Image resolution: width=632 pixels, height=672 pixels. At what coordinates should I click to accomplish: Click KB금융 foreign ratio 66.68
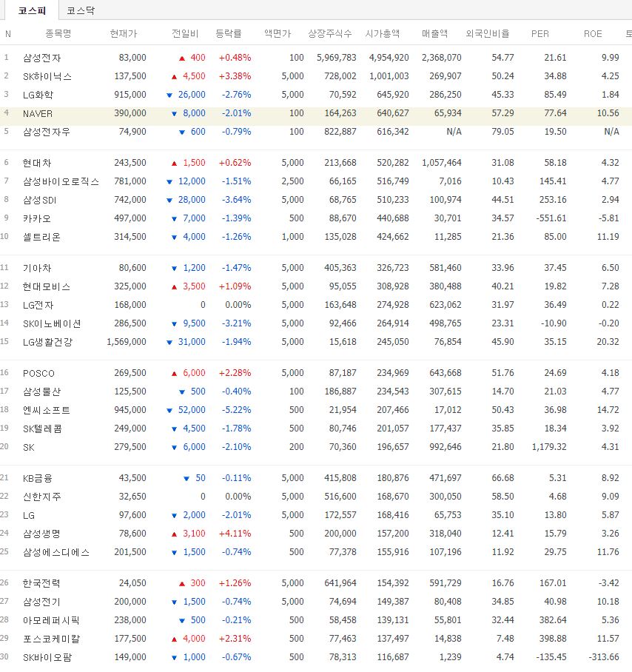[502, 478]
